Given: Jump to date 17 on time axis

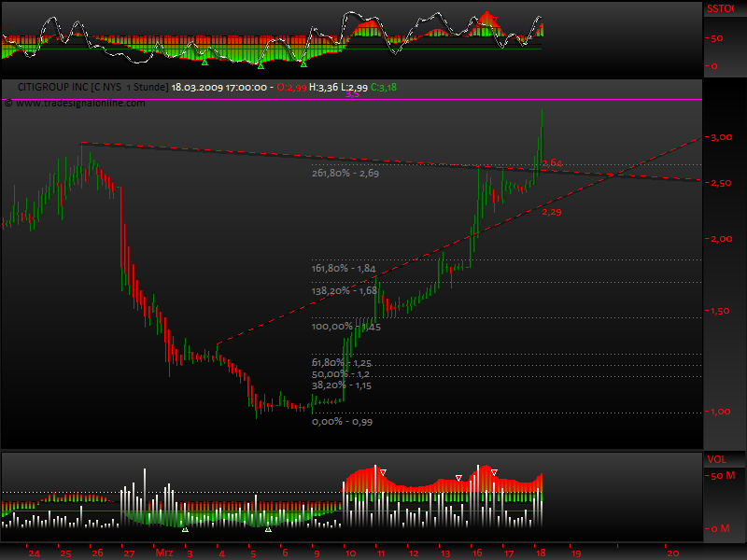Looking at the screenshot, I should [x=509, y=553].
